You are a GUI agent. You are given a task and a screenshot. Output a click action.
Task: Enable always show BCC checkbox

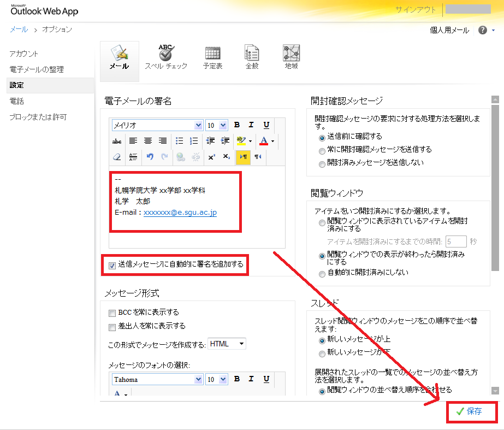tap(112, 313)
